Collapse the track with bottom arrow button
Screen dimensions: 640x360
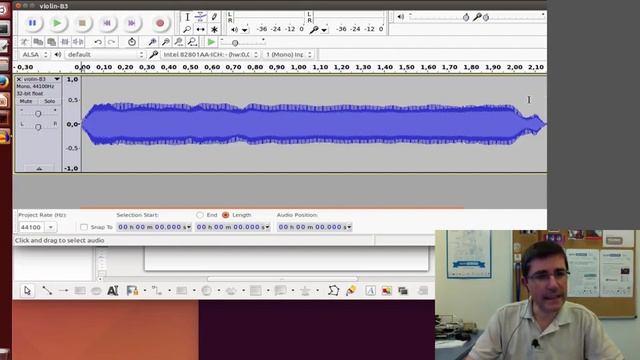click(x=39, y=168)
